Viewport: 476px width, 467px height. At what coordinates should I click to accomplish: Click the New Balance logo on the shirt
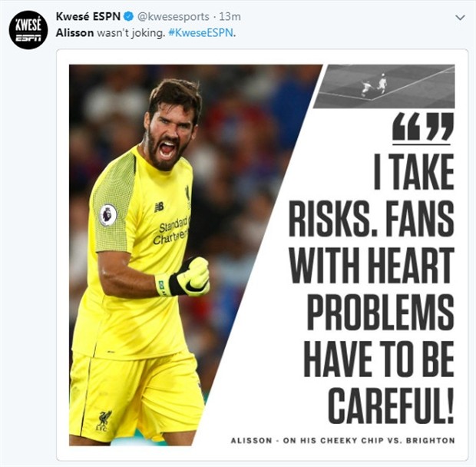click(159, 207)
